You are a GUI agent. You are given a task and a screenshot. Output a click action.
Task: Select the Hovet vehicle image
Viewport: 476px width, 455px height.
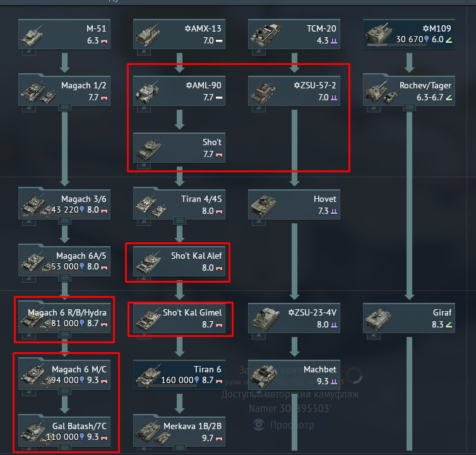point(263,206)
